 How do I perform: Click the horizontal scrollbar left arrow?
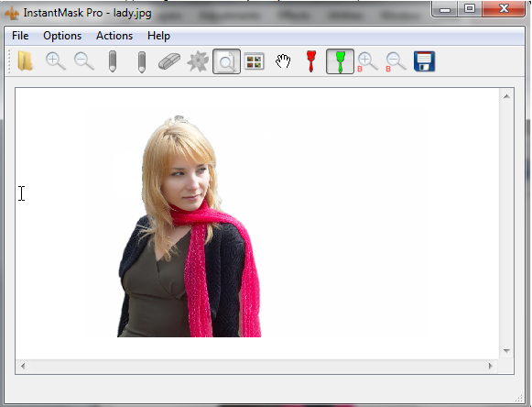pos(23,366)
